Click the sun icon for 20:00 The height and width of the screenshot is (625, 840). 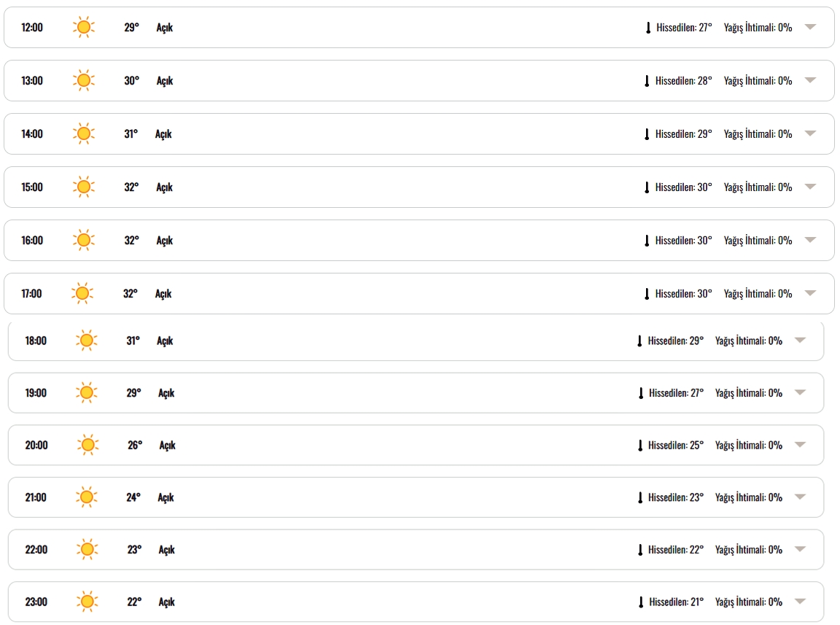coord(87,445)
